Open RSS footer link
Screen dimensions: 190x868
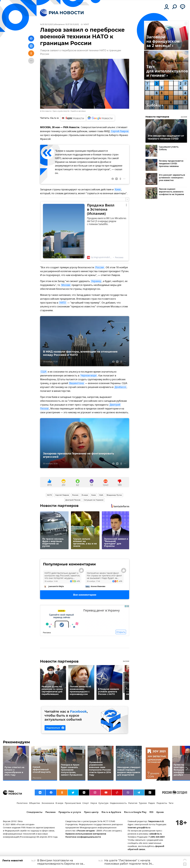[x=152, y=812]
